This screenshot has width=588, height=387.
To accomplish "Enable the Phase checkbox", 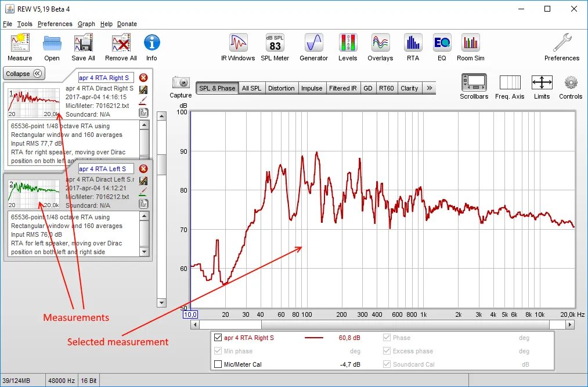I will point(387,337).
